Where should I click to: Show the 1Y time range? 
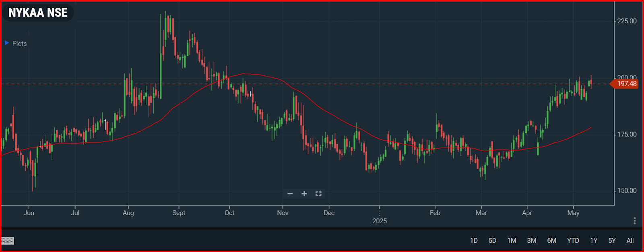pyautogui.click(x=594, y=241)
